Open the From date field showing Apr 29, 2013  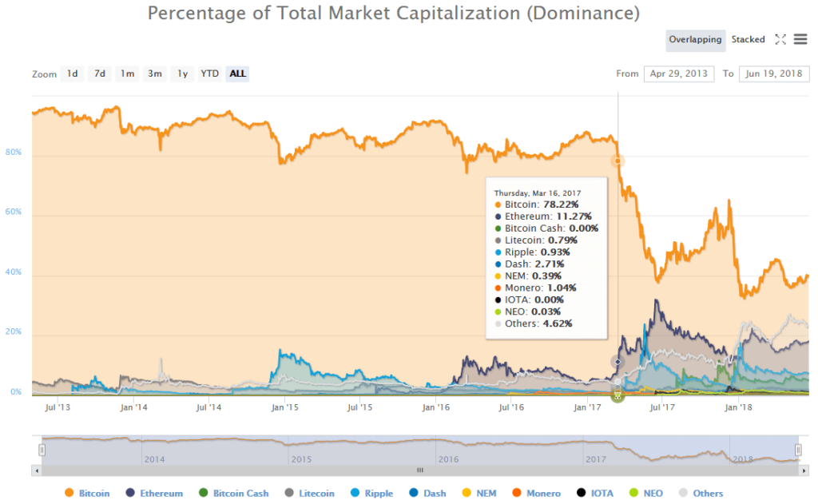click(x=679, y=73)
